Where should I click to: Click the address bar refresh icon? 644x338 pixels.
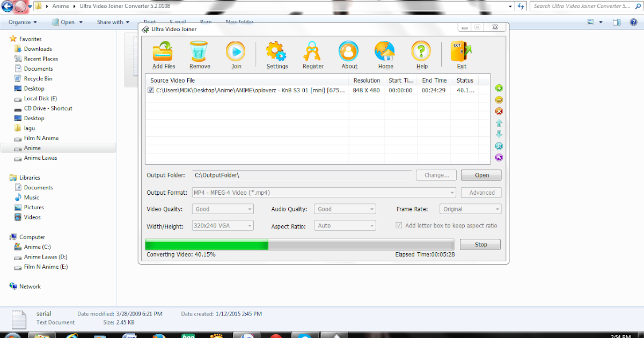pyautogui.click(x=521, y=6)
